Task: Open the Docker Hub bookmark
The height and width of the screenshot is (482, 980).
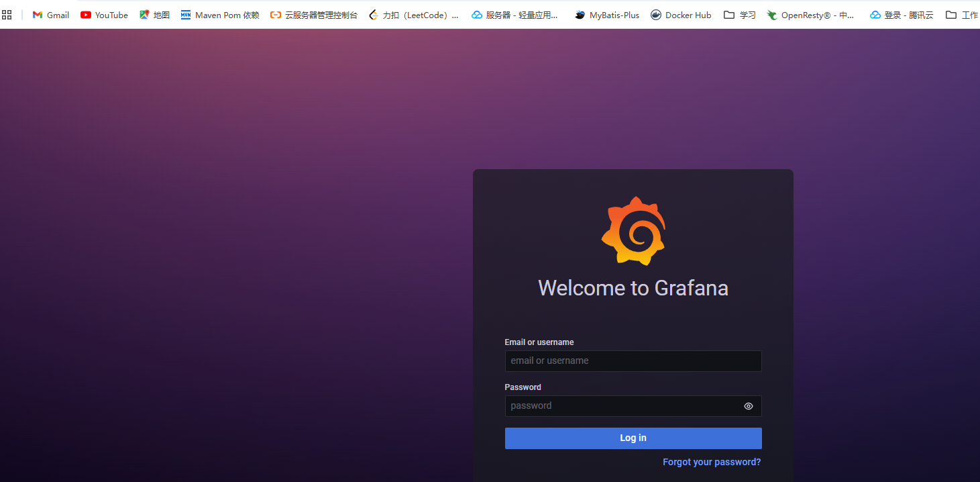Action: pyautogui.click(x=681, y=15)
